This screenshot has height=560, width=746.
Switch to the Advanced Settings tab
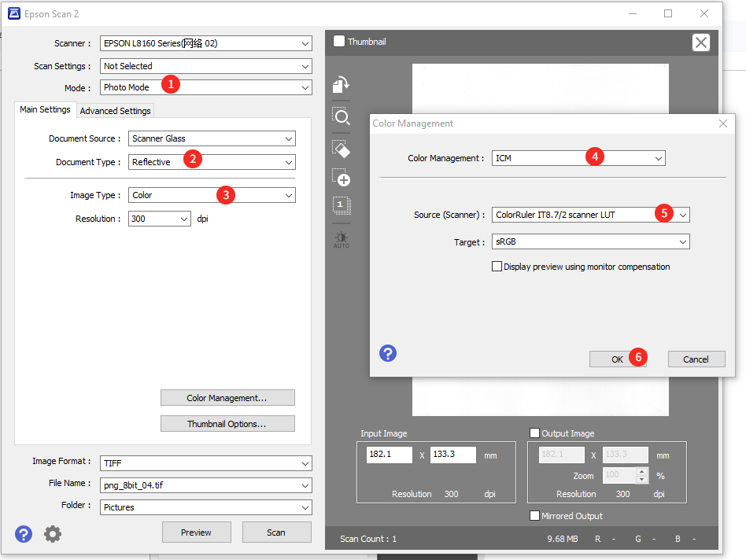point(115,111)
